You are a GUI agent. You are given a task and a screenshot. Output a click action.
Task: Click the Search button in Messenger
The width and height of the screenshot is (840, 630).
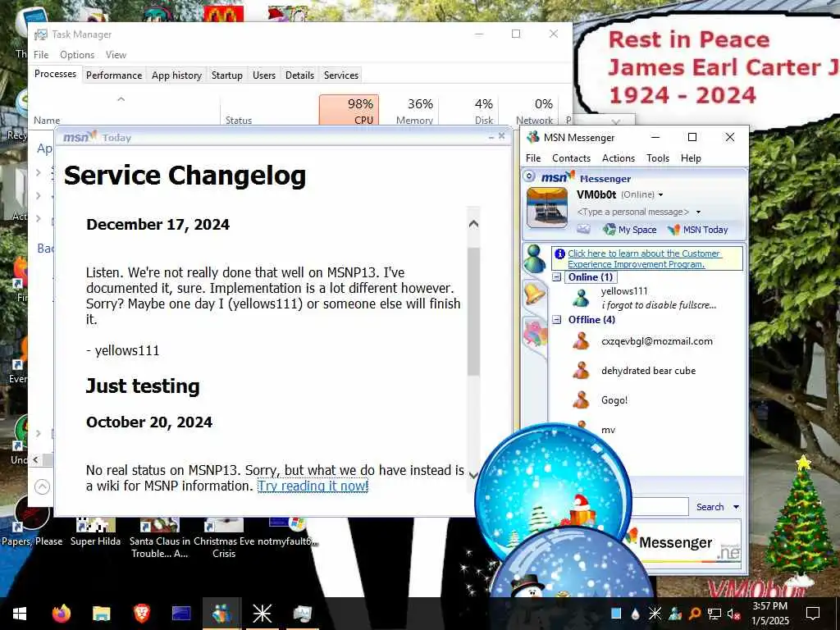[710, 507]
